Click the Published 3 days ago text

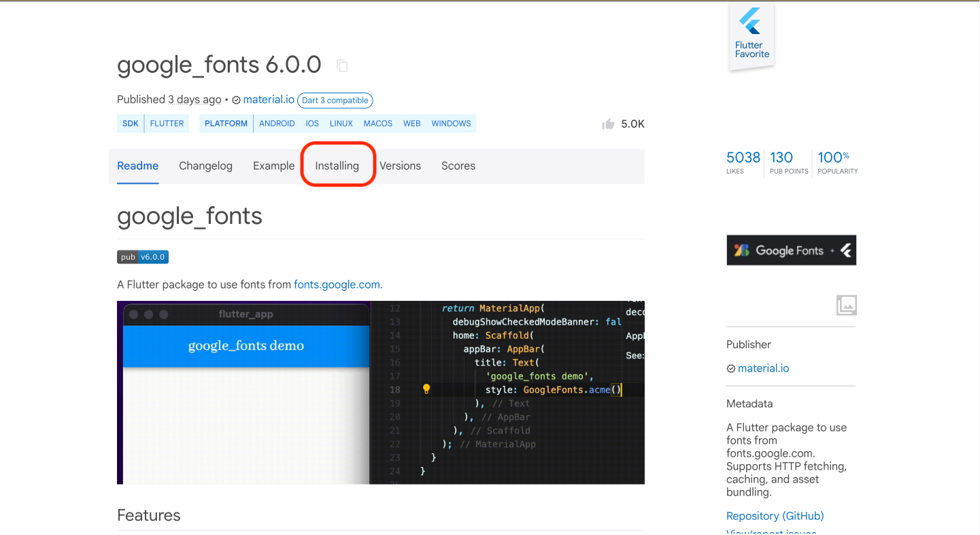pyautogui.click(x=169, y=99)
